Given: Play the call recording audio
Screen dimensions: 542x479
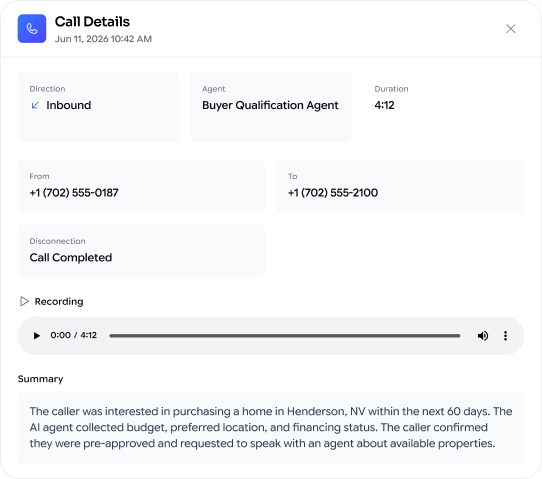Looking at the screenshot, I should coord(37,336).
